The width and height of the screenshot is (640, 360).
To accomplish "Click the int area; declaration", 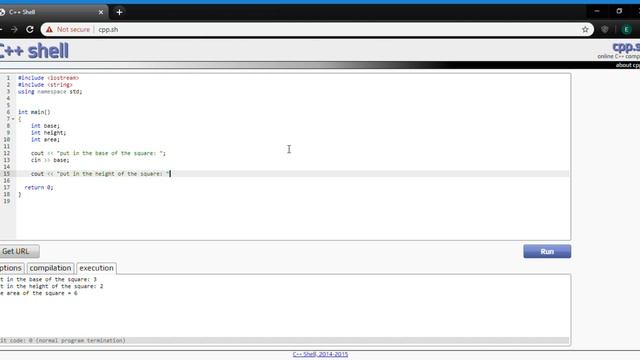I will pos(45,140).
